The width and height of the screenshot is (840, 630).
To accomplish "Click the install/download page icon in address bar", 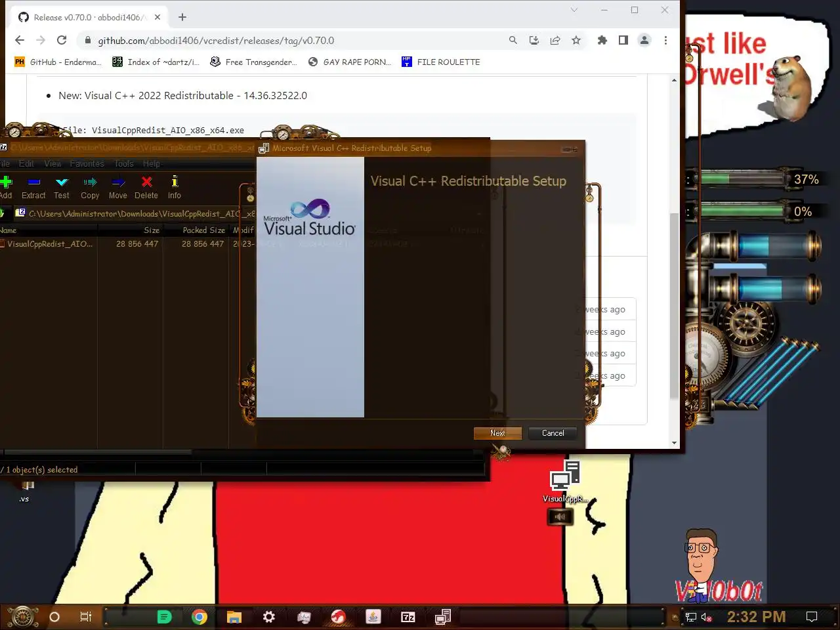I will [x=534, y=40].
